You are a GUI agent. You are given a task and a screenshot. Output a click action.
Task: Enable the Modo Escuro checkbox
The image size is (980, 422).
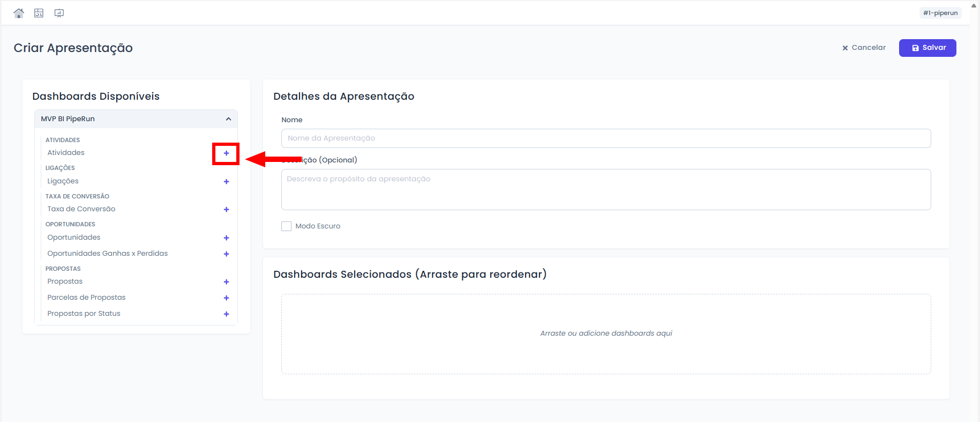click(x=287, y=226)
